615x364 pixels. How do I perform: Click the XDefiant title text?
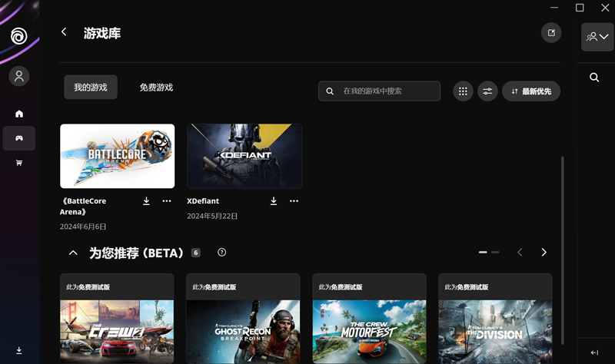pyautogui.click(x=203, y=201)
